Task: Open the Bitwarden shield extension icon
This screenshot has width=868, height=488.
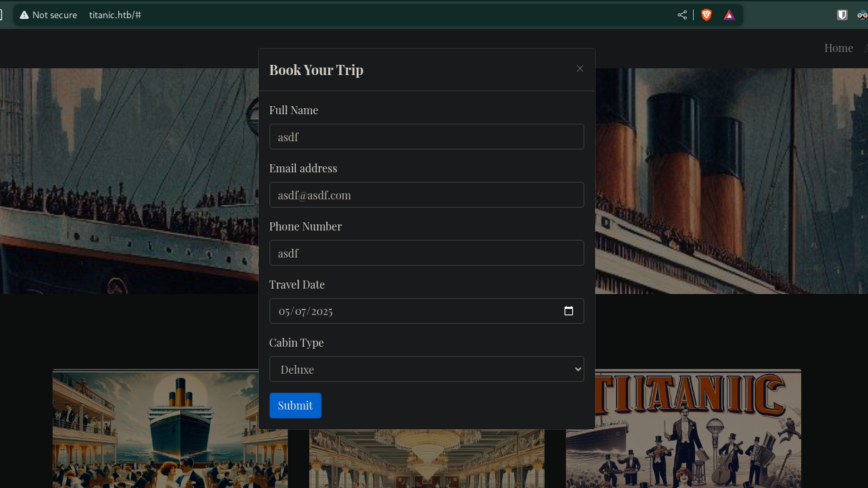Action: tap(842, 15)
